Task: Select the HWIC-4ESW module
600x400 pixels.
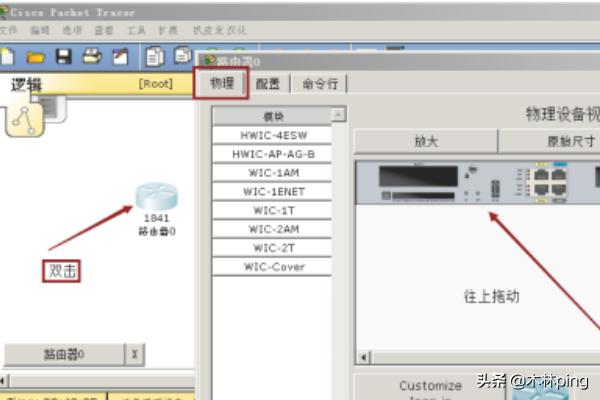Action: pos(272,136)
